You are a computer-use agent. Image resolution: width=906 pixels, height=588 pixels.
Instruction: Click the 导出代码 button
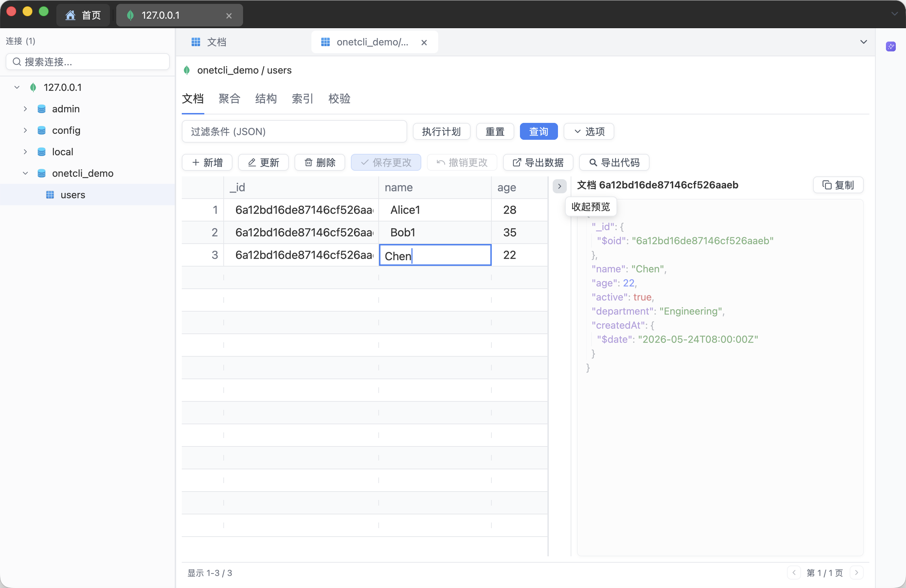coord(614,163)
